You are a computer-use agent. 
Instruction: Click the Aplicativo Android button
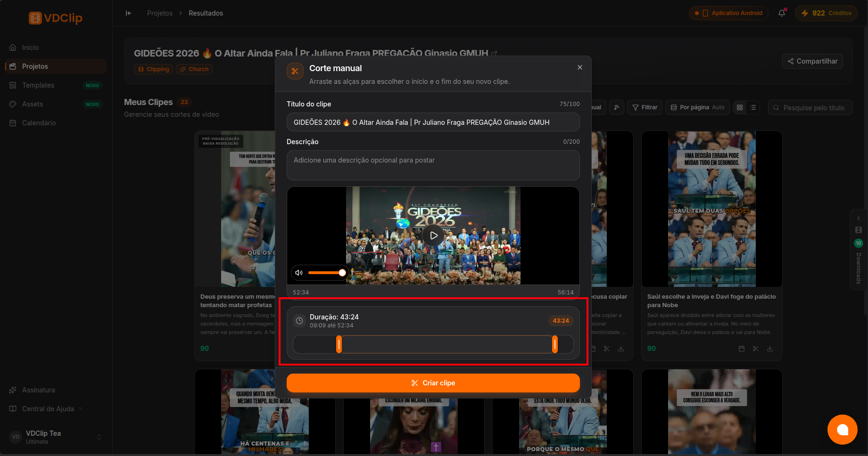[x=728, y=13]
